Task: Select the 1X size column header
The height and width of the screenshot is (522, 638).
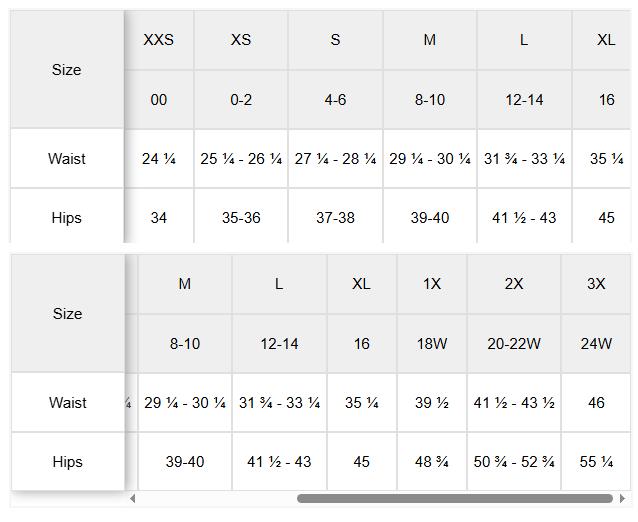Action: tap(432, 284)
